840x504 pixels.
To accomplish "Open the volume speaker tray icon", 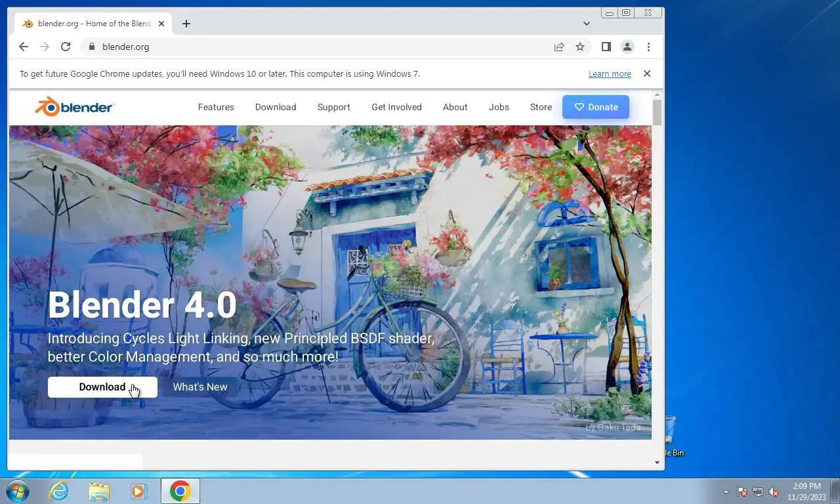I will [774, 492].
